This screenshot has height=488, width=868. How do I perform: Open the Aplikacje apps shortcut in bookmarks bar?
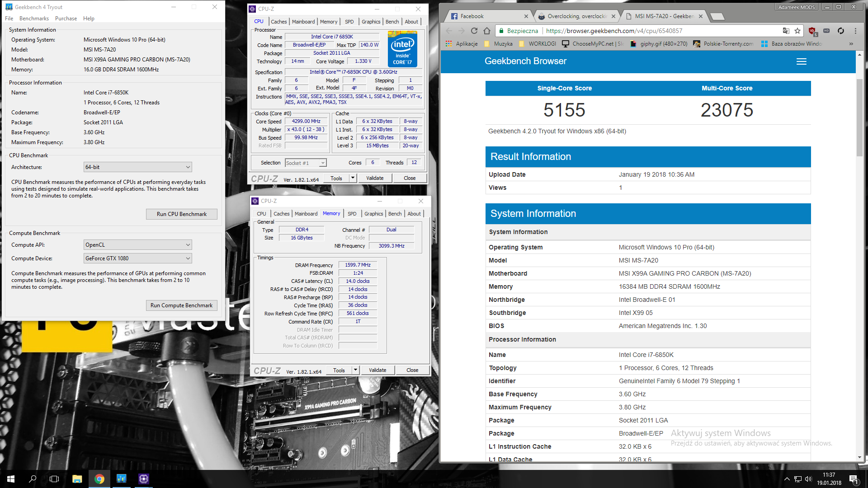point(462,44)
